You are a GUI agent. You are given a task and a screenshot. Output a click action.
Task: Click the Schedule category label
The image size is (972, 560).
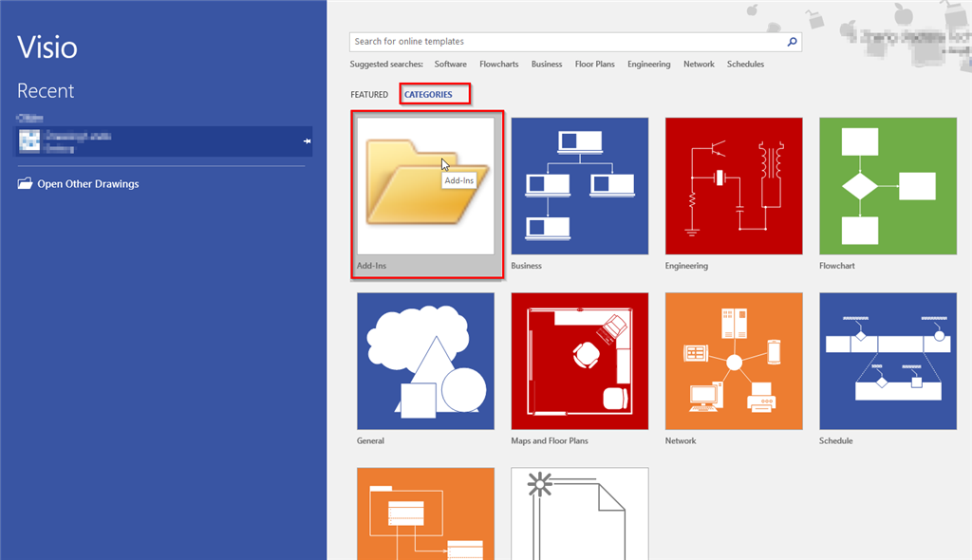[x=835, y=441]
